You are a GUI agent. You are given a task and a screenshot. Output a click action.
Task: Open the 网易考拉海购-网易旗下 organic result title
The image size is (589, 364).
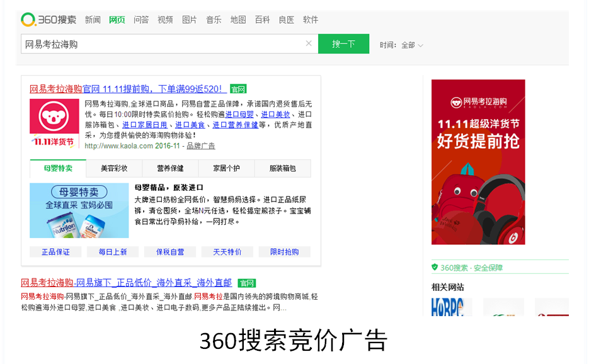[126, 283]
